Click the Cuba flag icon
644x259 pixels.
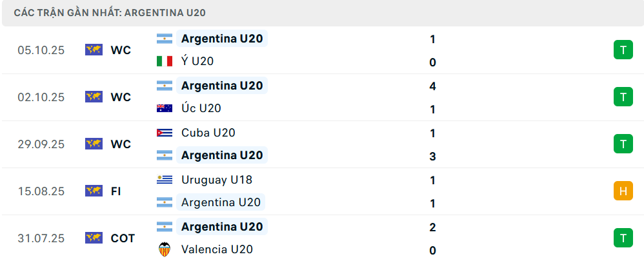pos(165,133)
